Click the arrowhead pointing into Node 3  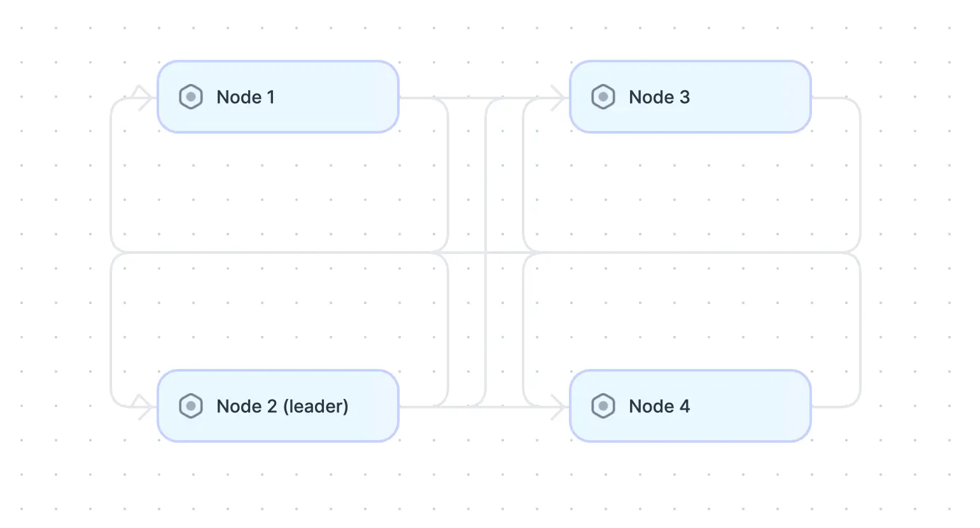558,98
